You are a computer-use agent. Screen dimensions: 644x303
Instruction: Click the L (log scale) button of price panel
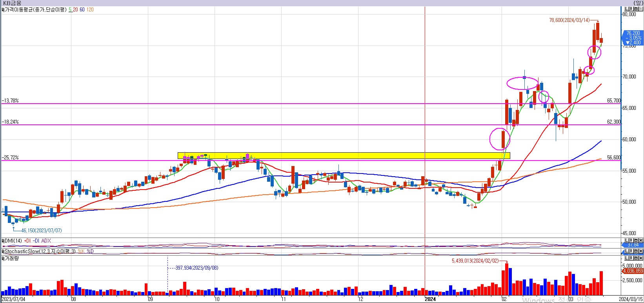pyautogui.click(x=627, y=9)
